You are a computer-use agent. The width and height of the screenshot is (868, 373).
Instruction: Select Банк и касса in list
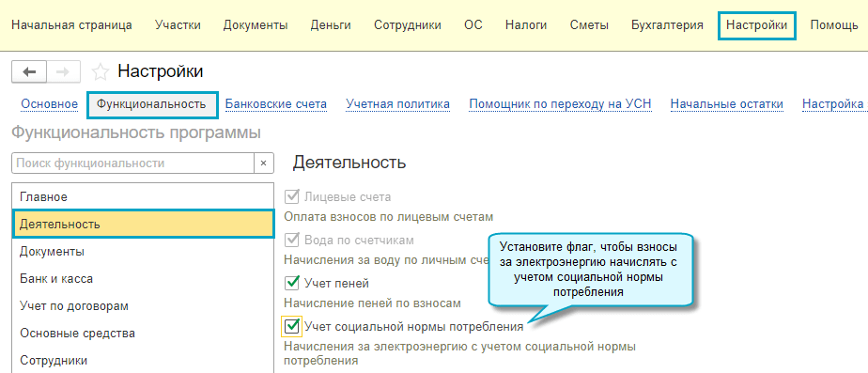coord(143,278)
